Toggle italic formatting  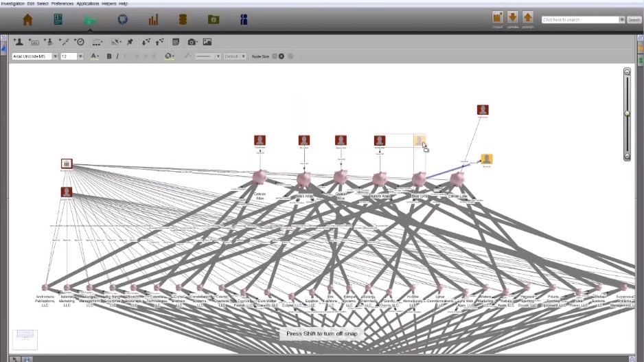tap(117, 56)
